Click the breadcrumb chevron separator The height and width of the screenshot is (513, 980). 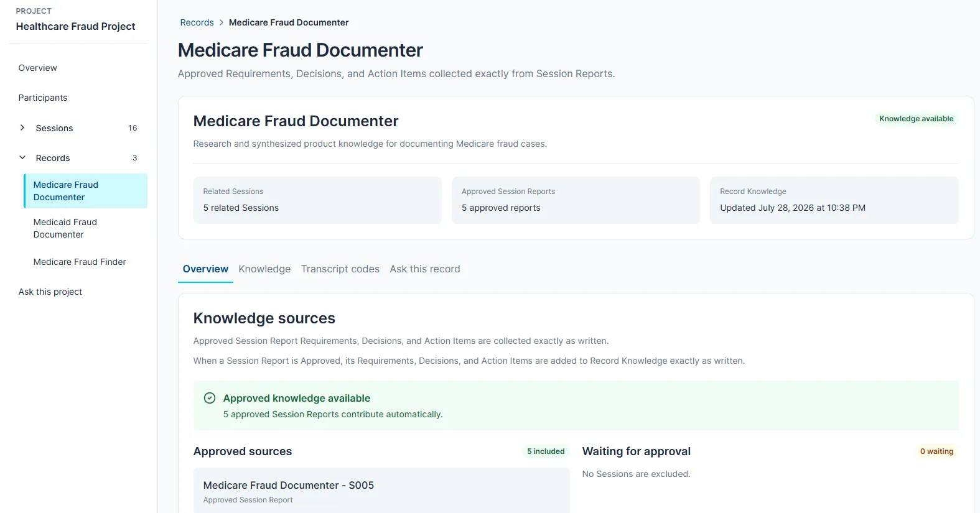click(221, 22)
